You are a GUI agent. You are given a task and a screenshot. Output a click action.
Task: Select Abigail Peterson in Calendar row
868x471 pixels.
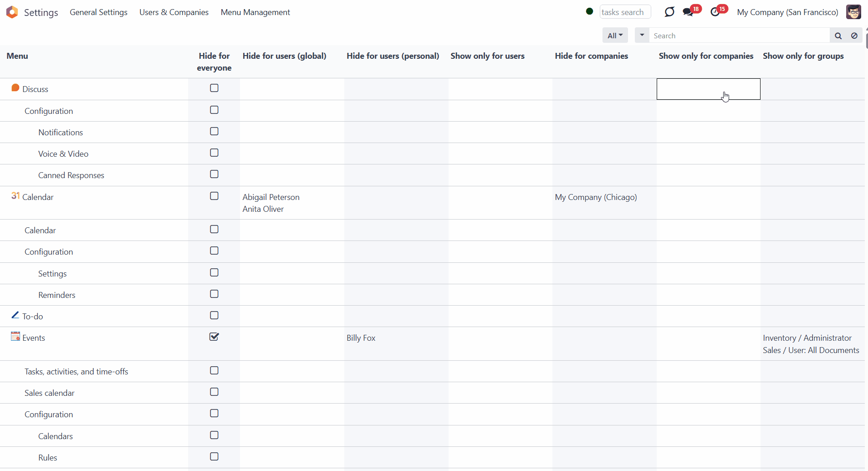pyautogui.click(x=271, y=197)
